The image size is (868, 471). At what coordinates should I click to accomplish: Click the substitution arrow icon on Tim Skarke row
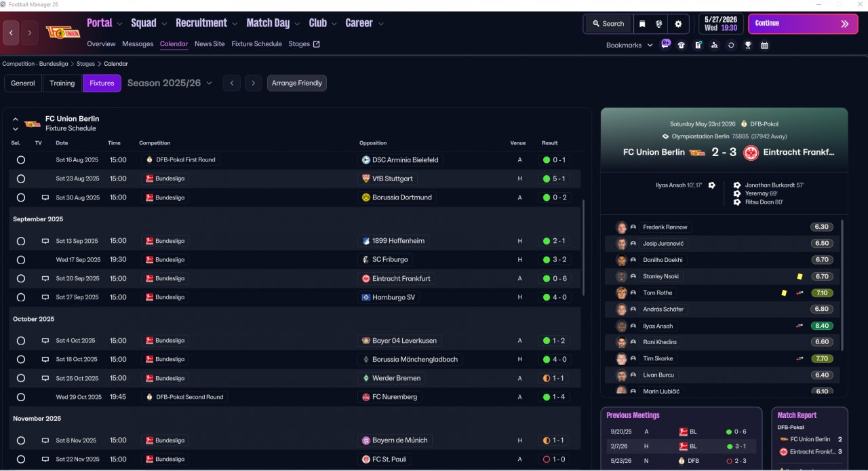pyautogui.click(x=800, y=358)
